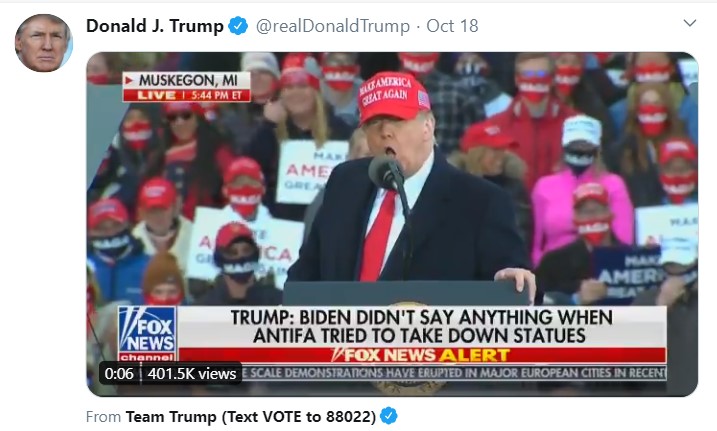Expand the tweet options chevron menu
The height and width of the screenshot is (431, 717).
[x=690, y=23]
